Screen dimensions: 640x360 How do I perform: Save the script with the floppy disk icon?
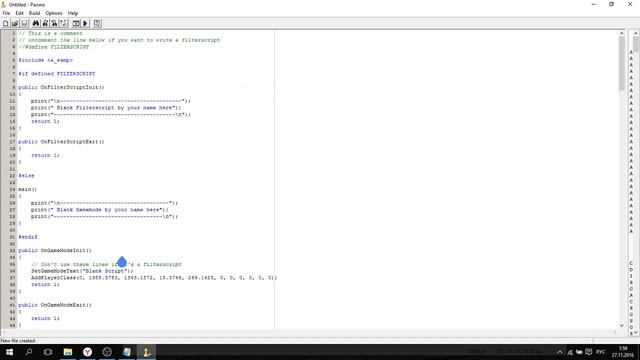tap(24, 23)
